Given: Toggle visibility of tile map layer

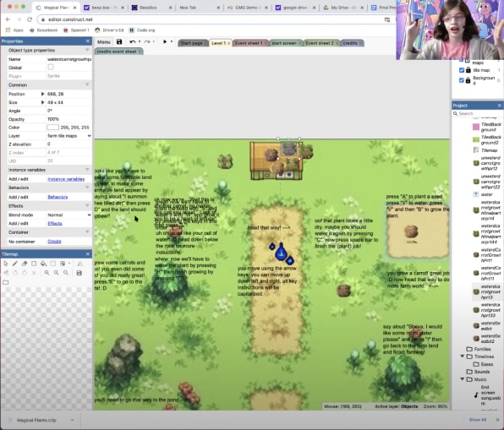Looking at the screenshot, I should (x=462, y=70).
